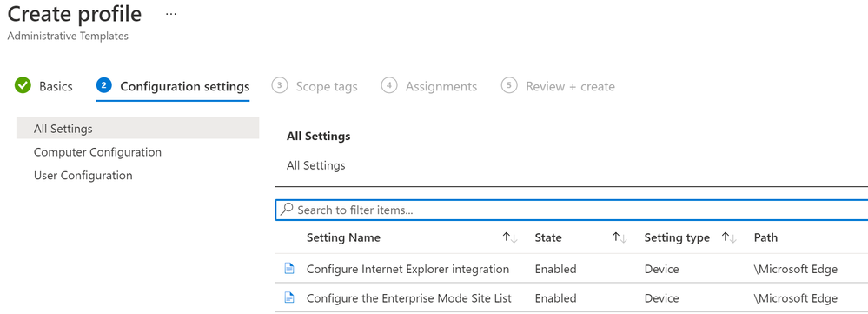Viewport: 868px width, 314px height.
Task: Focus the Search to filter items field
Action: (x=572, y=210)
